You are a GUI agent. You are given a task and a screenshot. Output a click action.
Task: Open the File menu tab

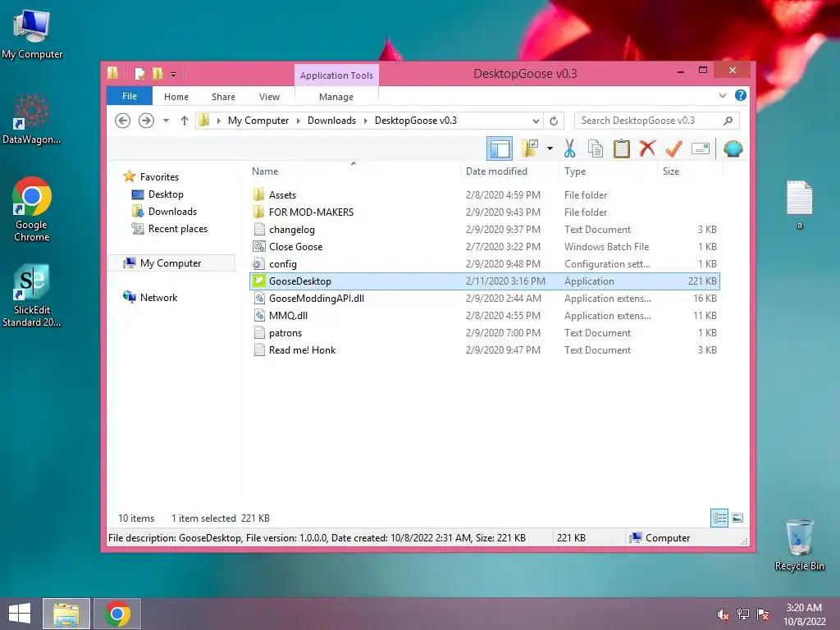tap(130, 96)
